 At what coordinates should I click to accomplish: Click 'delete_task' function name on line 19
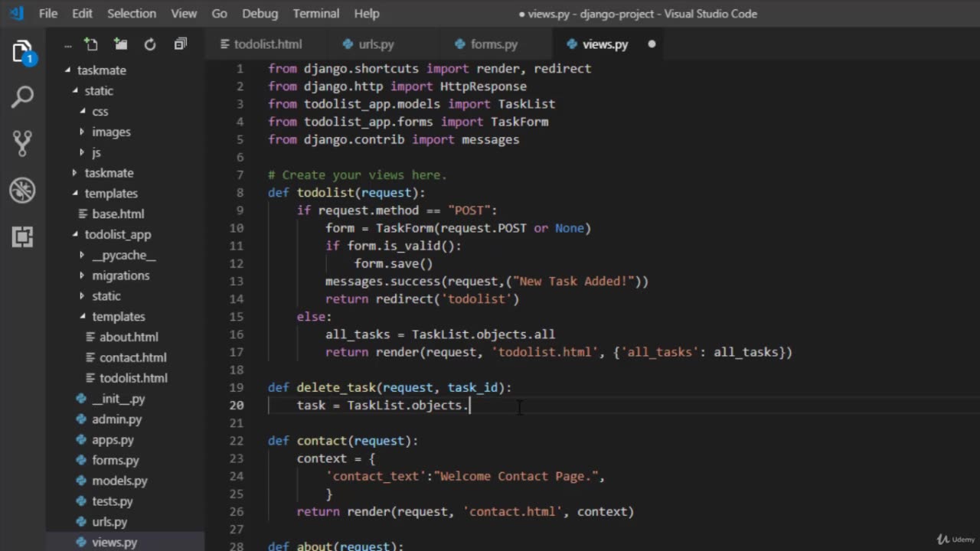[336, 388]
